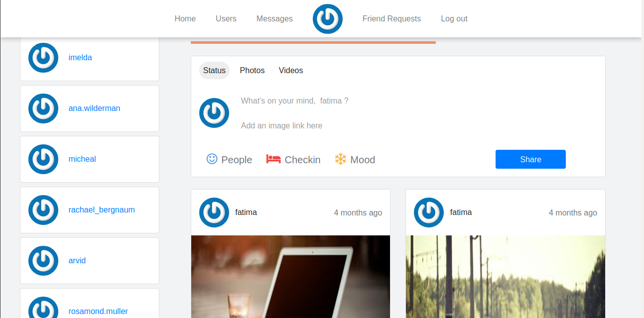Click the Mood label in composer
644x318 pixels.
click(x=363, y=160)
